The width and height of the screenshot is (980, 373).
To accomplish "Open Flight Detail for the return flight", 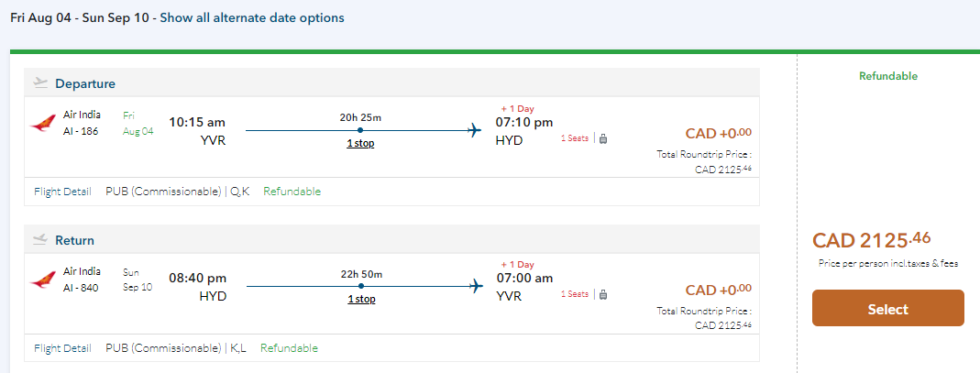I will coord(62,348).
